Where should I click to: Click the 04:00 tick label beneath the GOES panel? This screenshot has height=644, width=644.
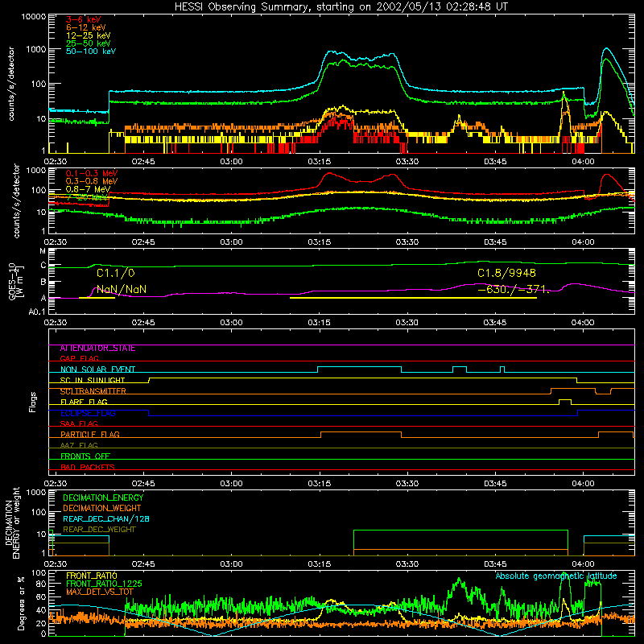(x=582, y=323)
